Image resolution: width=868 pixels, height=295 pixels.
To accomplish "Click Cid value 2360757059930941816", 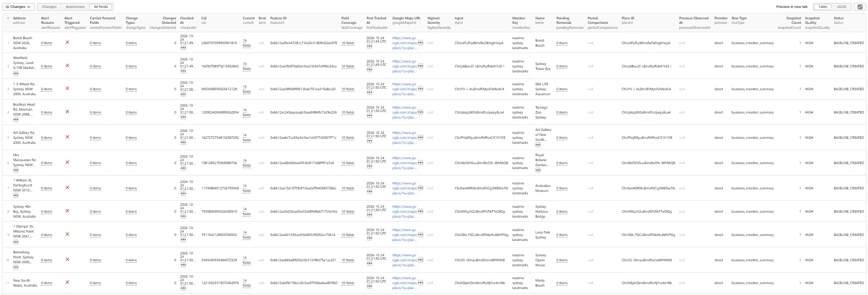I will (219, 43).
